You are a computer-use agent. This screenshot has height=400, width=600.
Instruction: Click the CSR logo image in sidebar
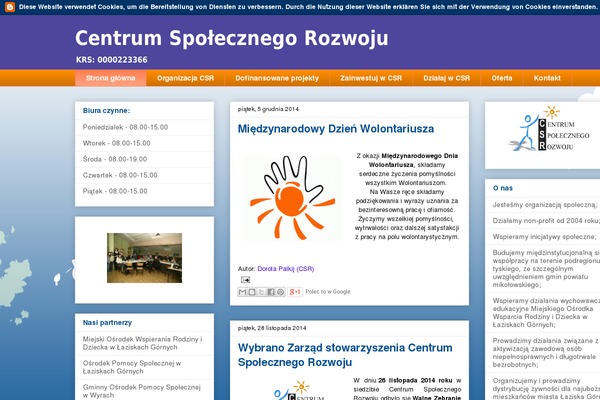click(549, 129)
